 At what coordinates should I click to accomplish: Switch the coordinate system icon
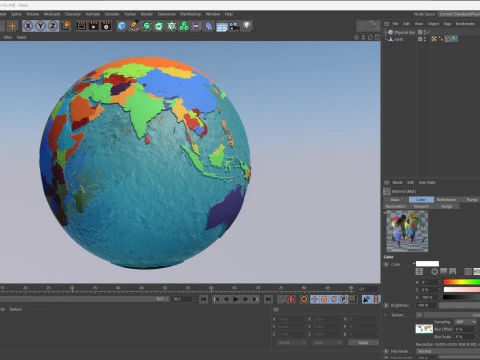(x=66, y=26)
